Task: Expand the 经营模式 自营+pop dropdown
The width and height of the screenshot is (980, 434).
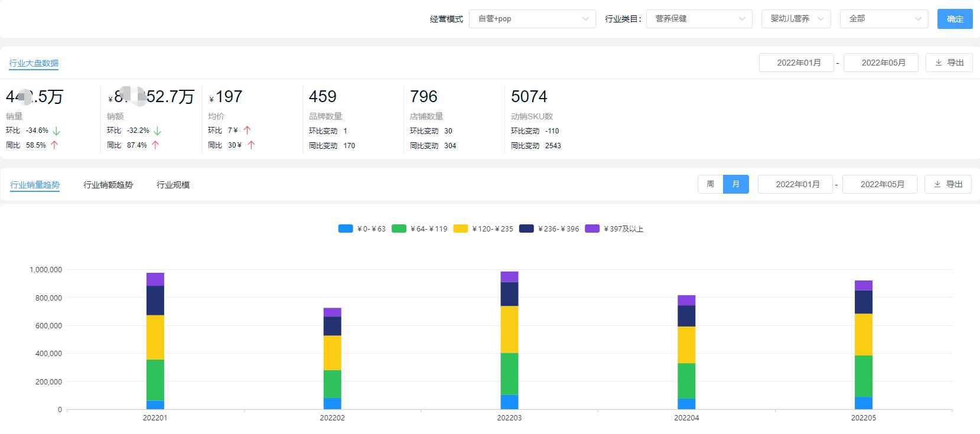Action: 532,19
